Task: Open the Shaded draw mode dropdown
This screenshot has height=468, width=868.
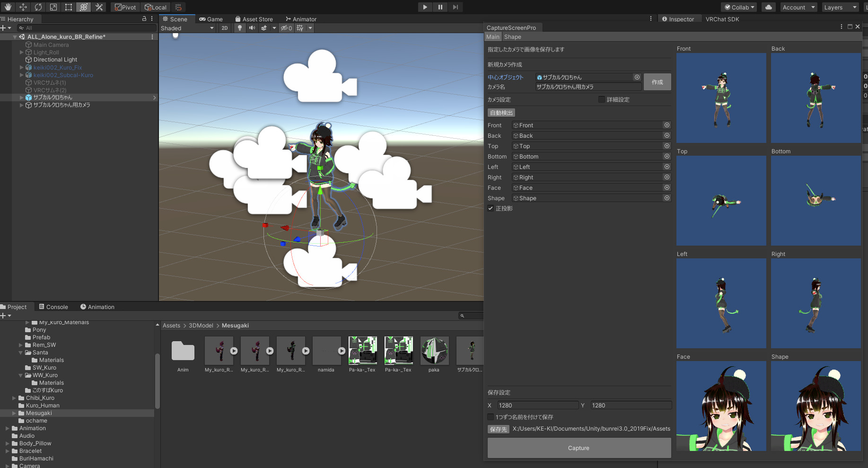Action: 187,28
